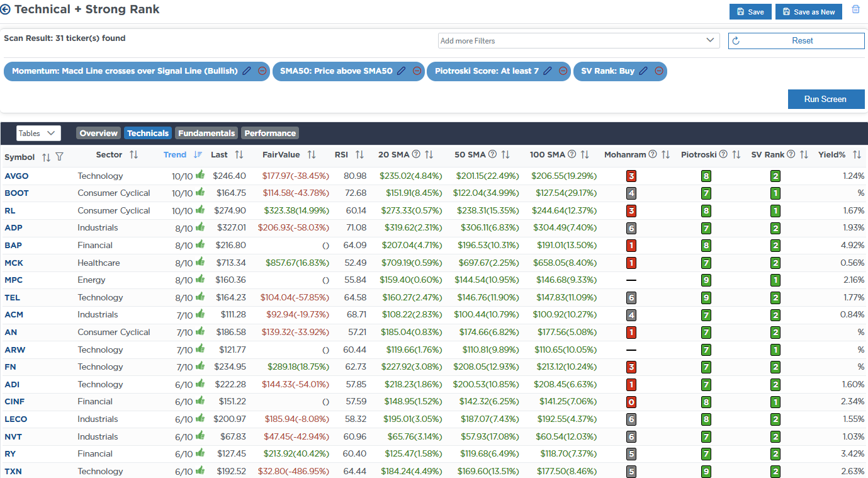Edit the SMA50 Price above SMA50 filter
This screenshot has width=868, height=478.
point(402,71)
